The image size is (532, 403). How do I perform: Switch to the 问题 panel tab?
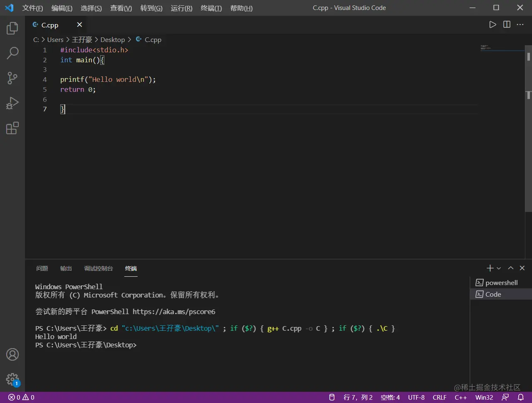click(x=42, y=268)
